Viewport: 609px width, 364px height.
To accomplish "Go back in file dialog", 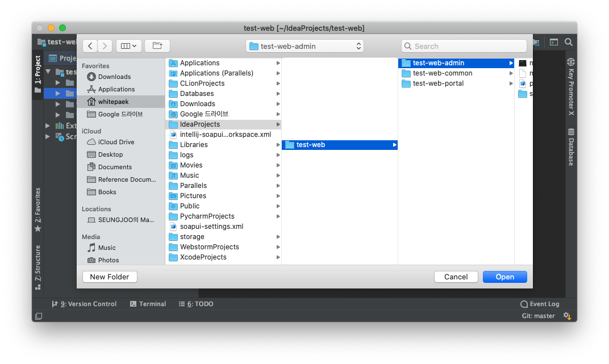I will [90, 46].
